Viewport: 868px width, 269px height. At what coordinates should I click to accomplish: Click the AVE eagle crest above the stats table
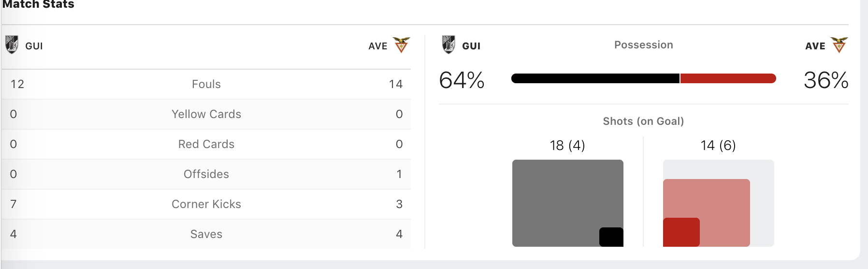[401, 45]
